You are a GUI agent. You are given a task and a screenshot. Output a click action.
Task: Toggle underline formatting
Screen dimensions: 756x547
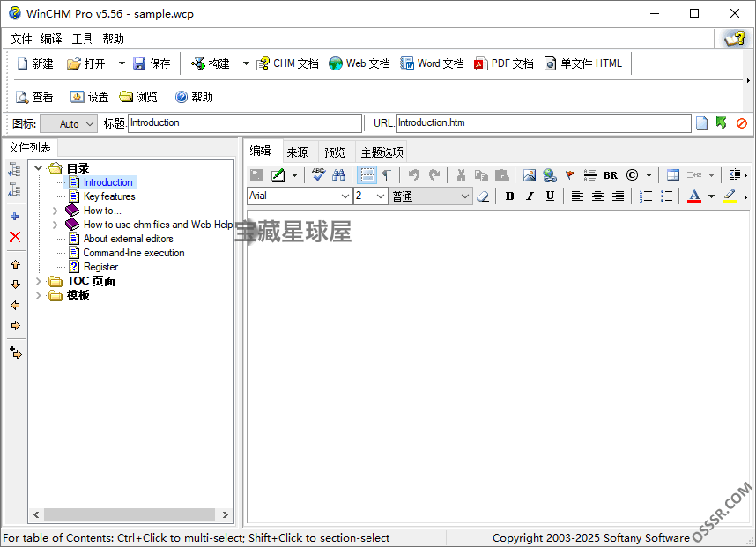[x=550, y=196]
